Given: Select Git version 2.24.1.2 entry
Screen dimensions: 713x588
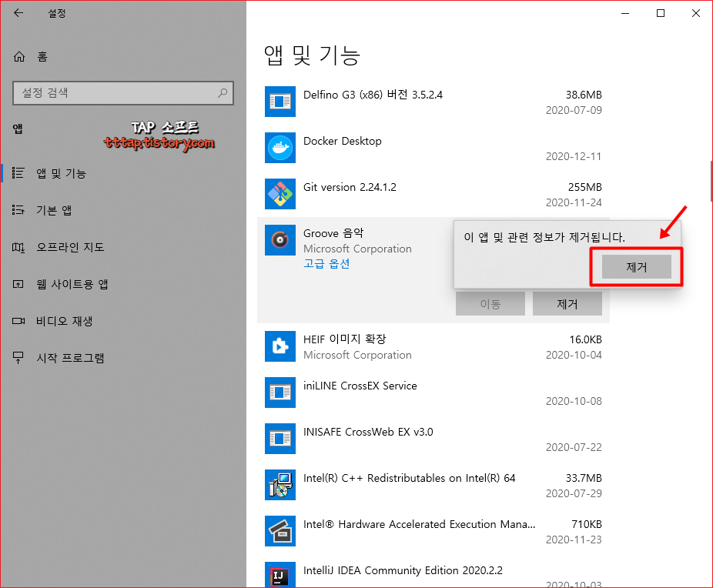Looking at the screenshot, I should 433,194.
